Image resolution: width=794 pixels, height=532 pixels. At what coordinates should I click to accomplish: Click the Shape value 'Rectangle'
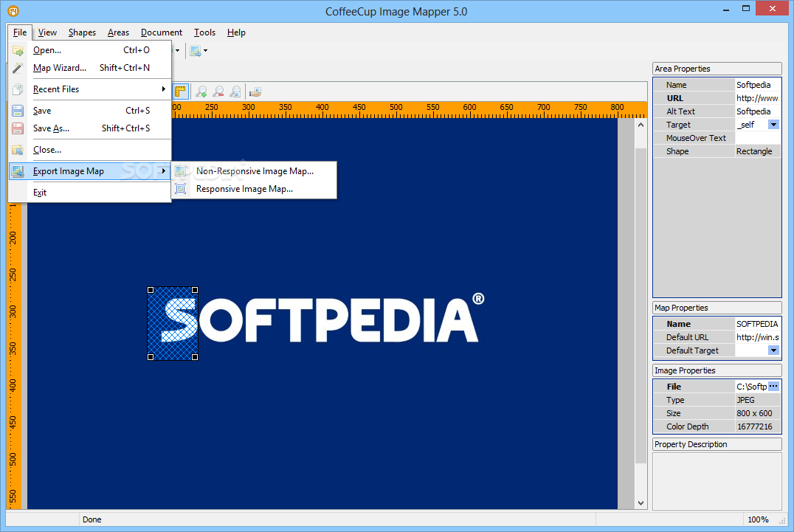[758, 151]
